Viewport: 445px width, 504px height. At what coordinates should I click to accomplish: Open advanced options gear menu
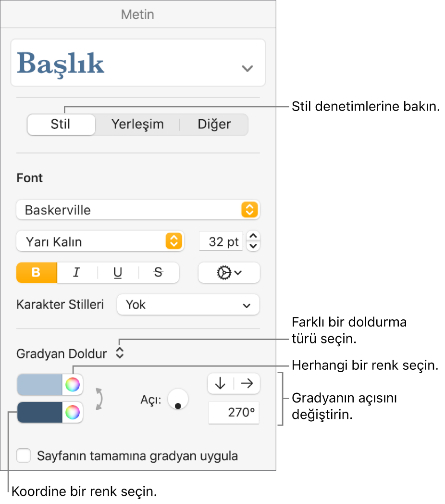pos(229,273)
